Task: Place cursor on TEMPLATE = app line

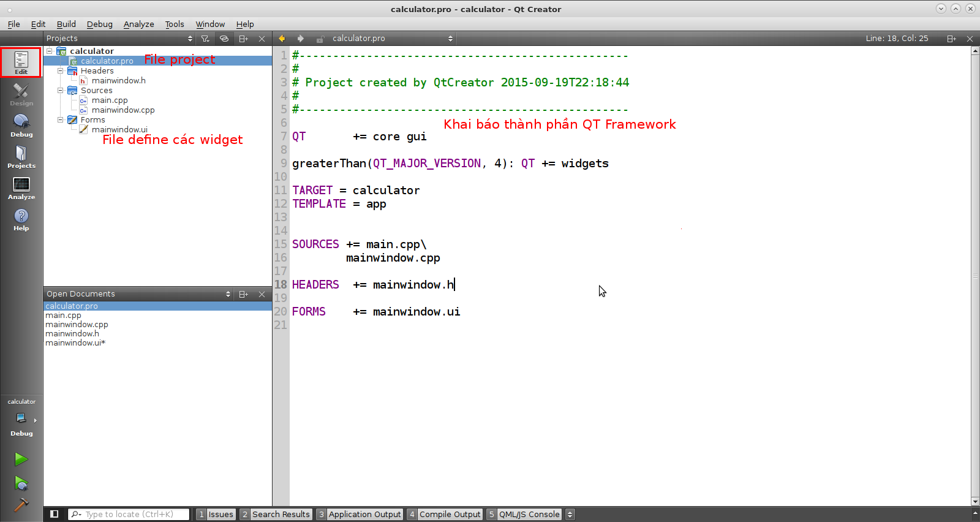Action: pyautogui.click(x=339, y=204)
